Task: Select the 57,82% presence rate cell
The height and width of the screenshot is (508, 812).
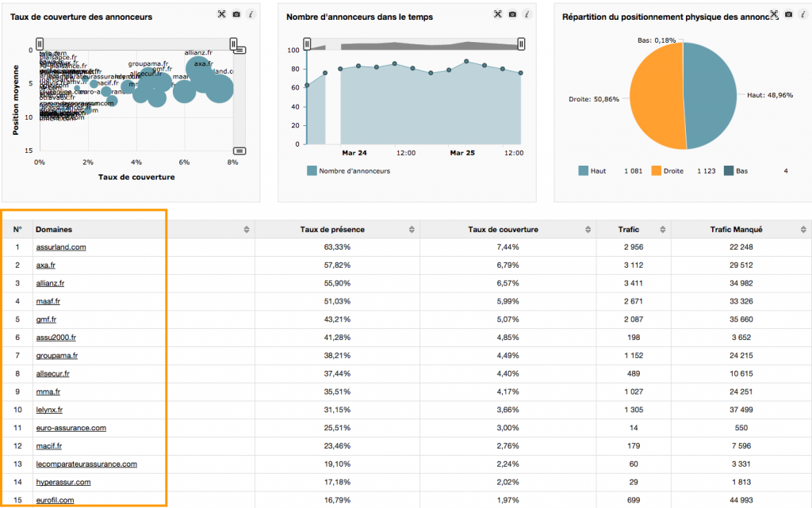Action: pyautogui.click(x=337, y=265)
